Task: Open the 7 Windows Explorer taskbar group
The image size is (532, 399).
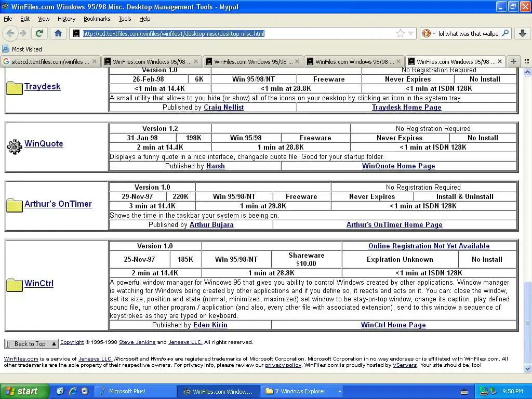Action: click(303, 391)
